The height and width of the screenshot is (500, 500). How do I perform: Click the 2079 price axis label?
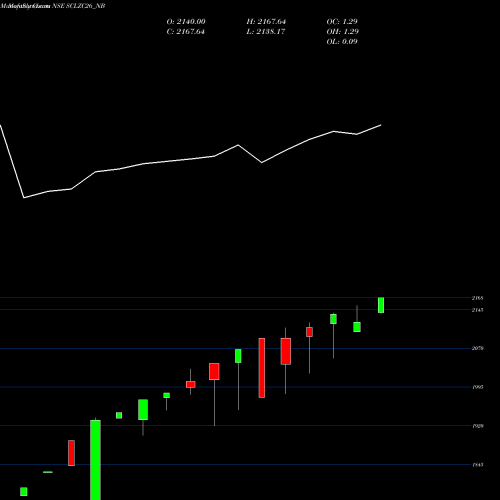tap(477, 348)
